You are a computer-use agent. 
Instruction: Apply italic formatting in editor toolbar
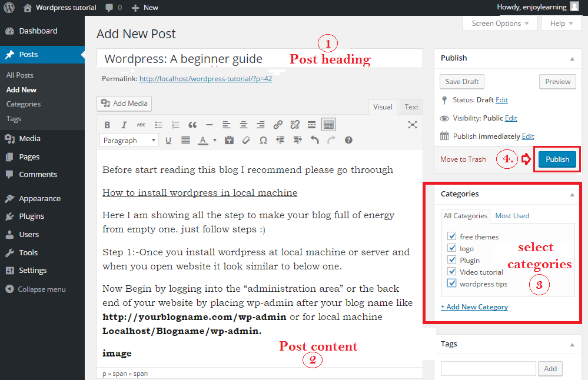click(124, 125)
